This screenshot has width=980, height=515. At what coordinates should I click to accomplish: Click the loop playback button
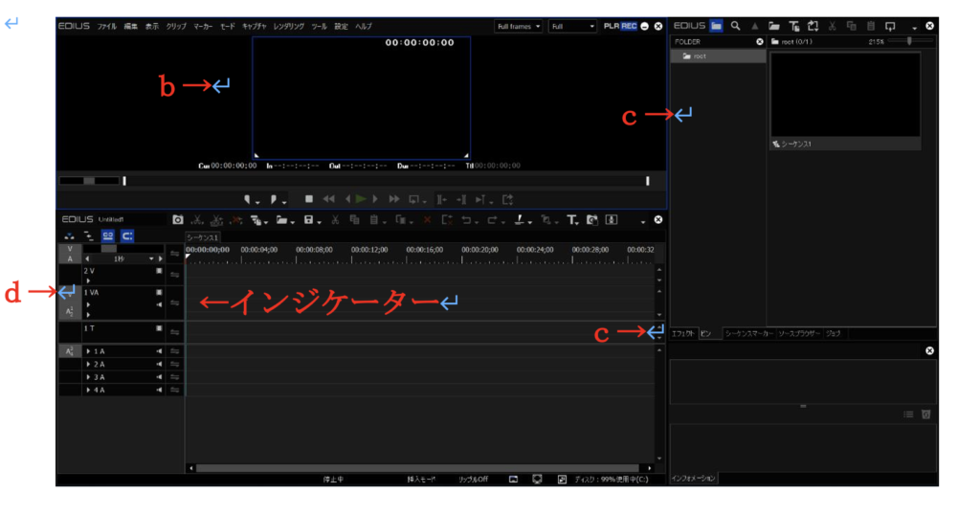(413, 199)
